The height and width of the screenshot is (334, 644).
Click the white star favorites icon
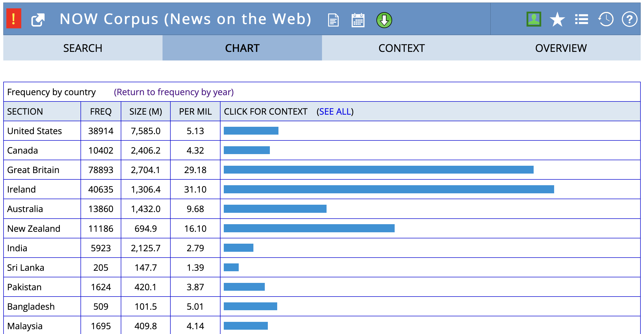click(557, 19)
